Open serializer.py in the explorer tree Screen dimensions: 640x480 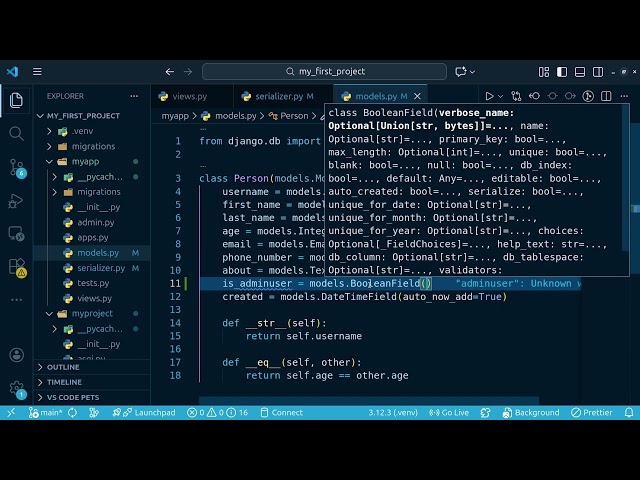pos(101,268)
